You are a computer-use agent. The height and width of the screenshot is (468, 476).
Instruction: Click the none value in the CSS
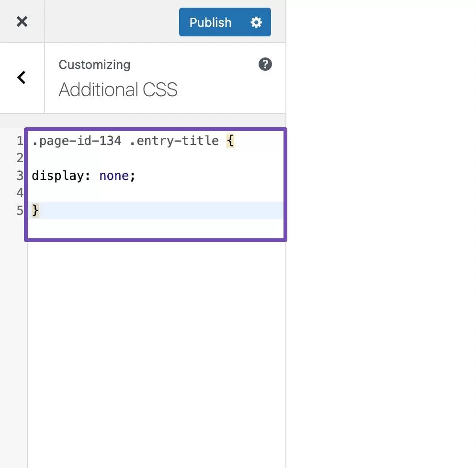click(x=114, y=176)
